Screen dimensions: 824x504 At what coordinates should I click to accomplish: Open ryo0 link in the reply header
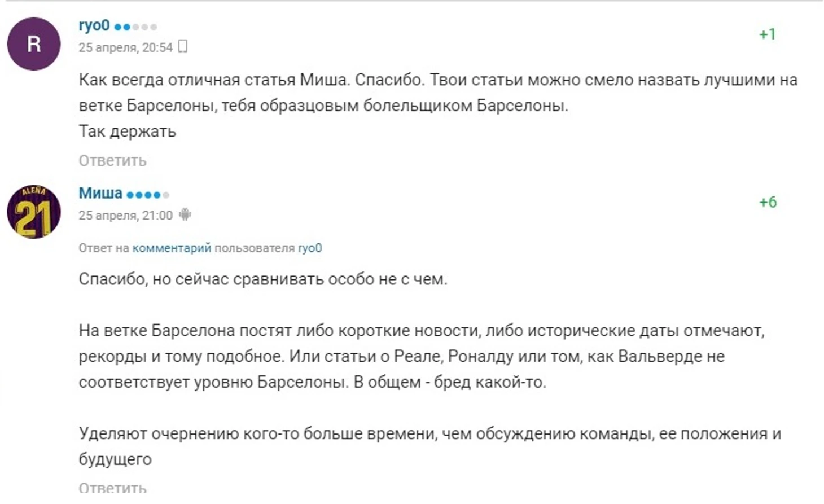(310, 248)
